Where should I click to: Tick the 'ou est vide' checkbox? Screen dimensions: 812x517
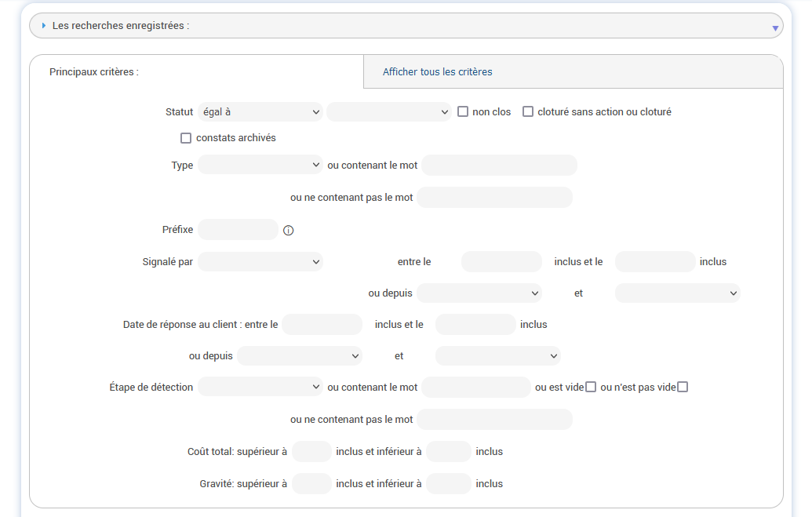592,385
